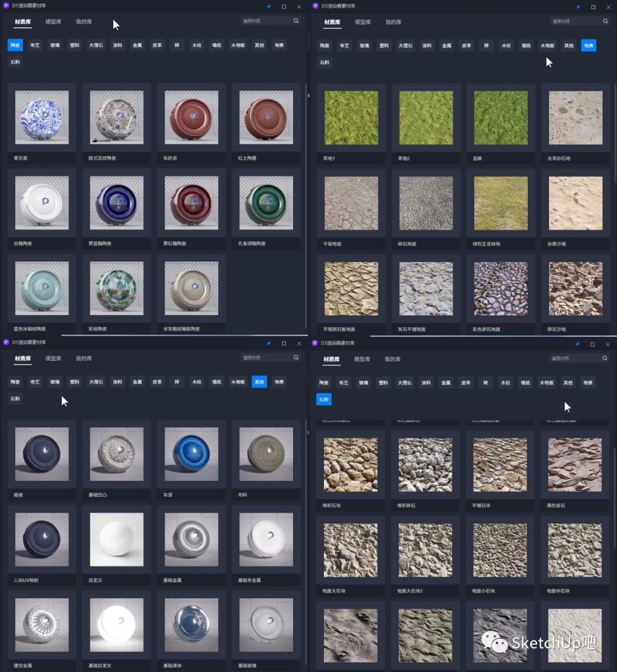Open 模型库 tab in the 石料 window
Screen dimensions: 617x672
[x=362, y=359]
